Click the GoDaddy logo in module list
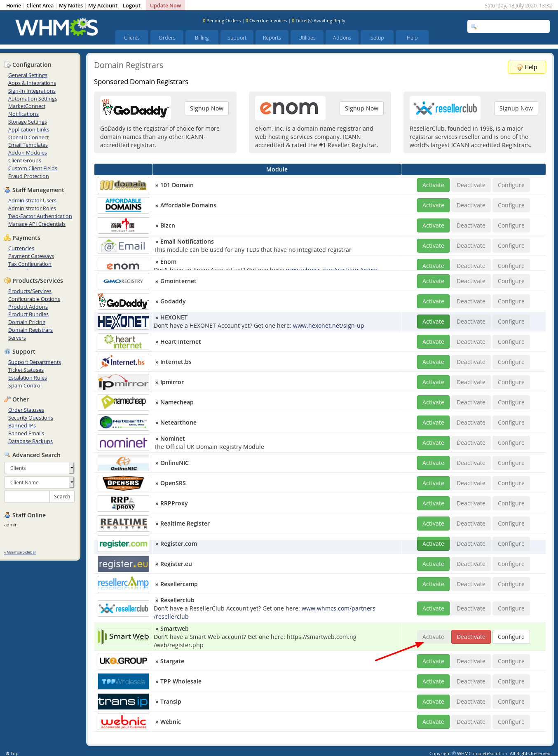Image resolution: width=558 pixels, height=756 pixels. pyautogui.click(x=123, y=301)
